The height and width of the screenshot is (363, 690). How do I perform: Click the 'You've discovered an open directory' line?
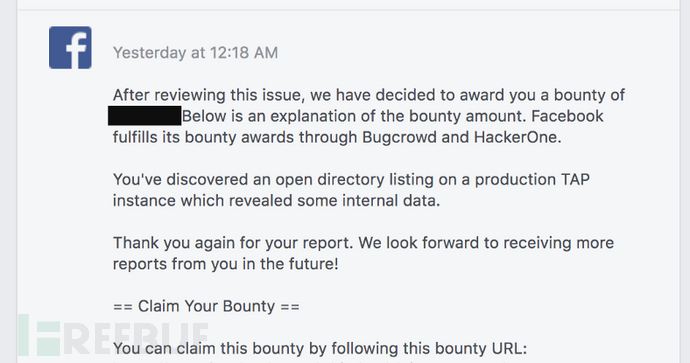351,180
